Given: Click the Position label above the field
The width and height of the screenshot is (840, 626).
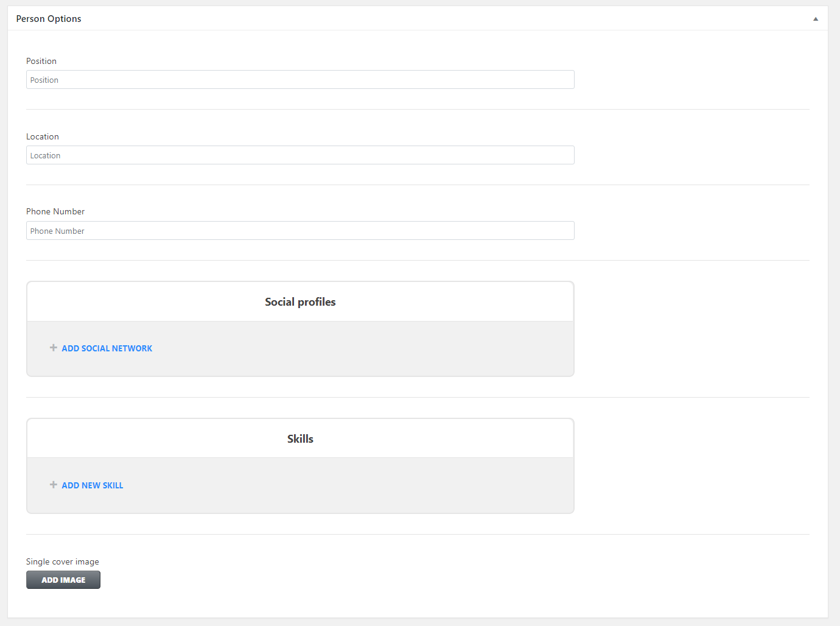Looking at the screenshot, I should (41, 61).
